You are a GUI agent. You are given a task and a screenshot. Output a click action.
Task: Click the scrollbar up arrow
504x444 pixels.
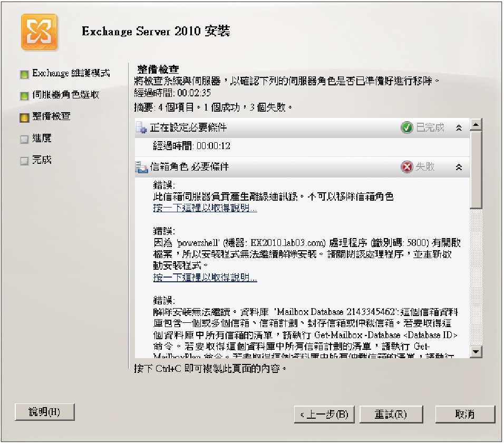click(476, 124)
